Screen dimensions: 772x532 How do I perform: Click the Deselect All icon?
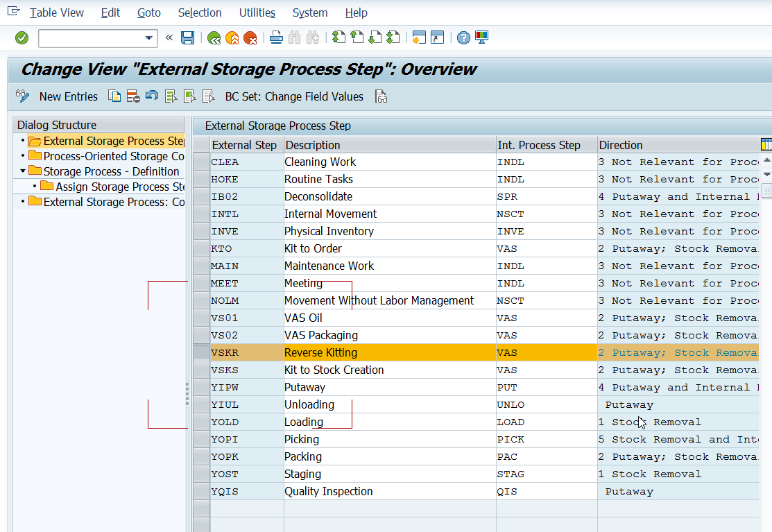click(208, 96)
